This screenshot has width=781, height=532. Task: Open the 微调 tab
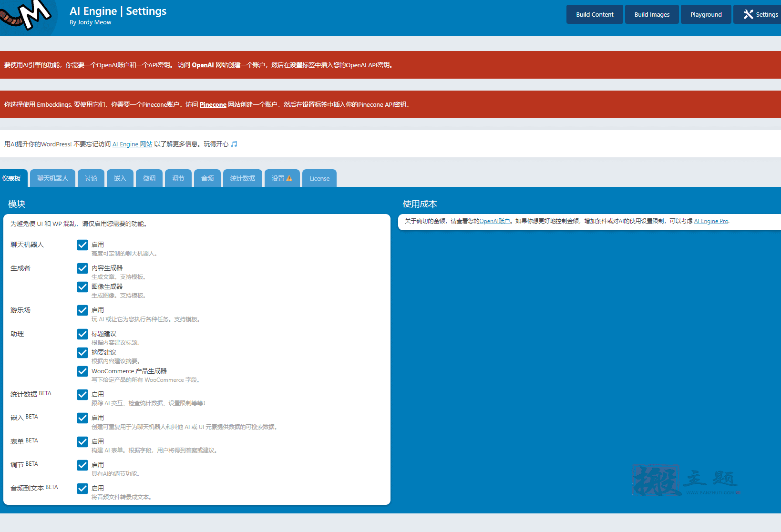[149, 178]
